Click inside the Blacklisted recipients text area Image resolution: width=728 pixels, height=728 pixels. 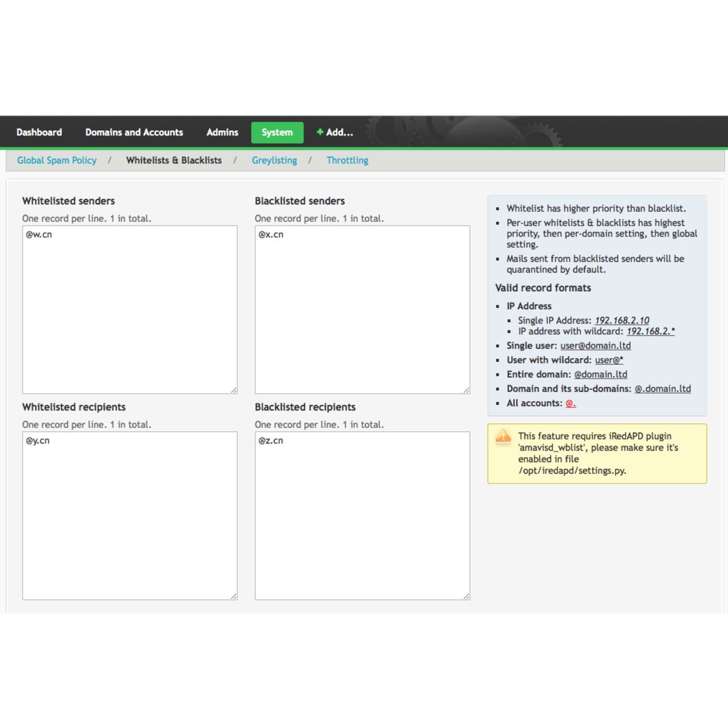362,515
